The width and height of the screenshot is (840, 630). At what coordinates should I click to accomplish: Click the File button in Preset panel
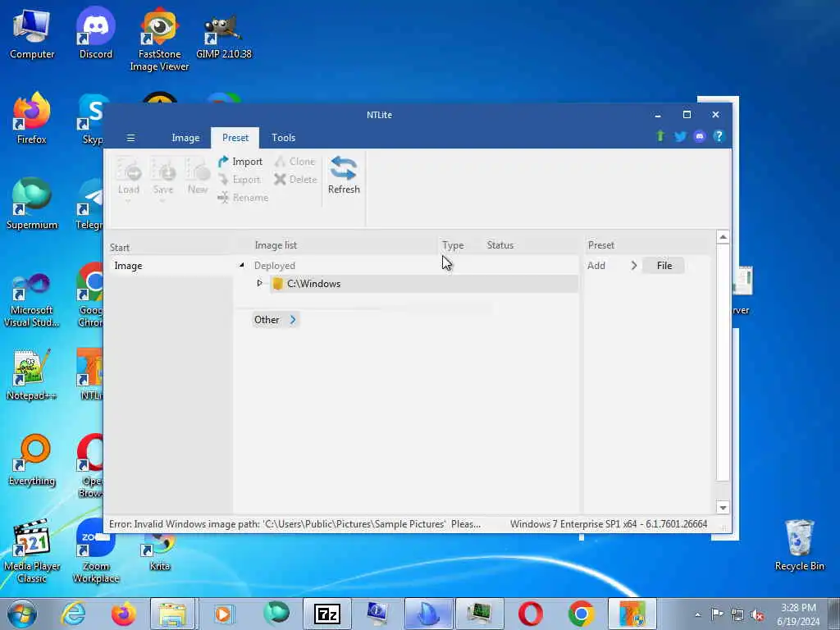[664, 266]
